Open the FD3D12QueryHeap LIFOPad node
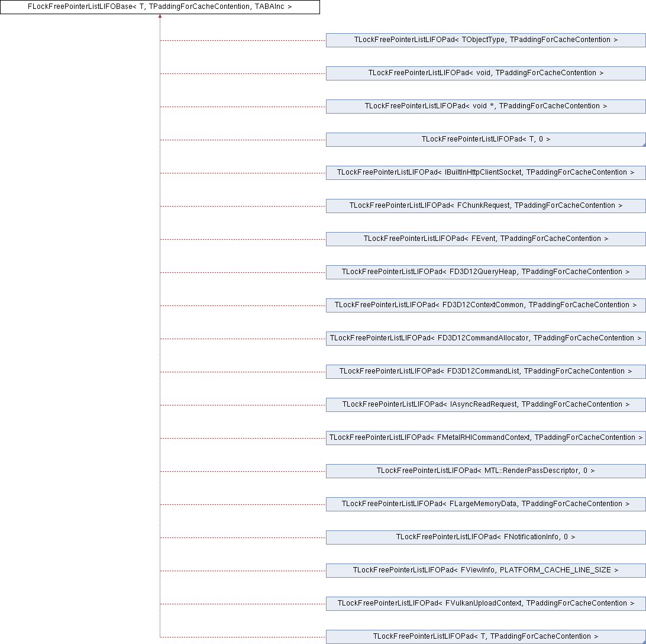Image resolution: width=646 pixels, height=644 pixels. pos(486,272)
